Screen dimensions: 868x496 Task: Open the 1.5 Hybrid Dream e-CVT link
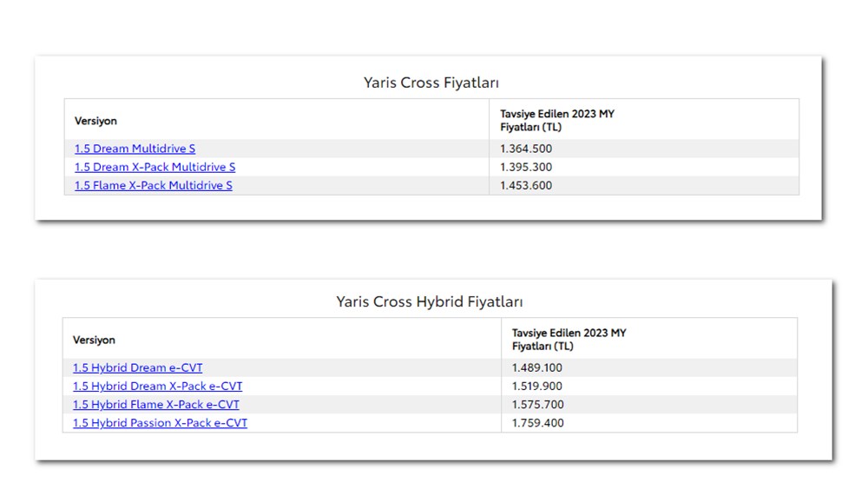(x=137, y=367)
